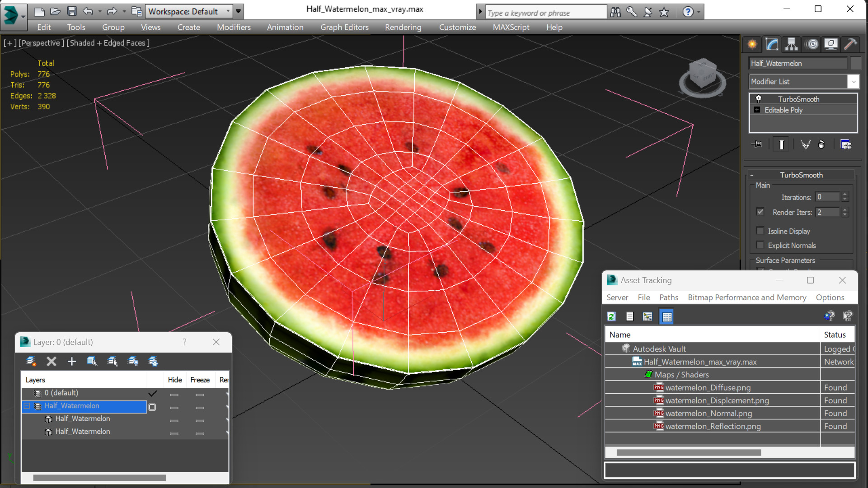Image resolution: width=868 pixels, height=488 pixels.
Task: Click the Redo arrow icon
Action: point(112,11)
